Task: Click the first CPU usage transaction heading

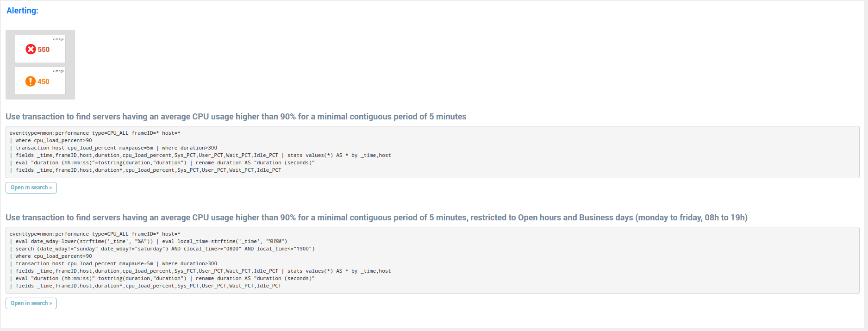Action: tap(236, 117)
